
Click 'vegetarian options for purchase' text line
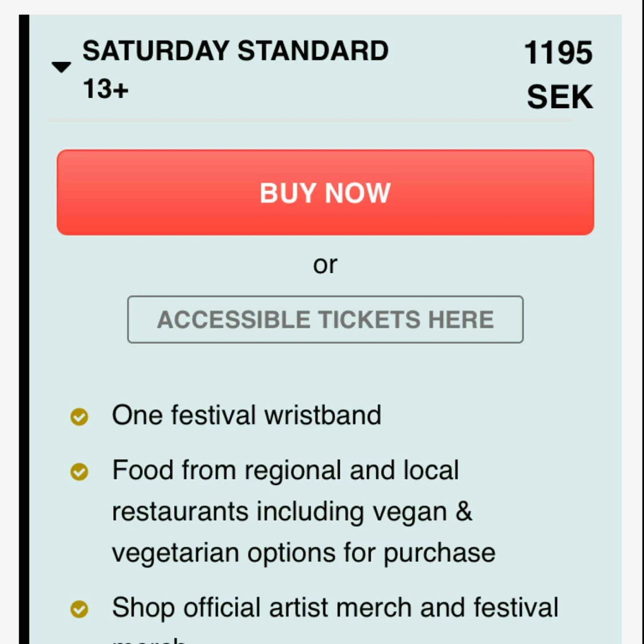[x=303, y=553]
